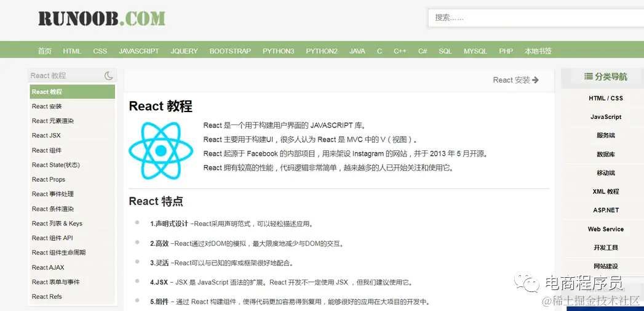Open React 组件 sidebar link
644x311 pixels.
tap(47, 150)
